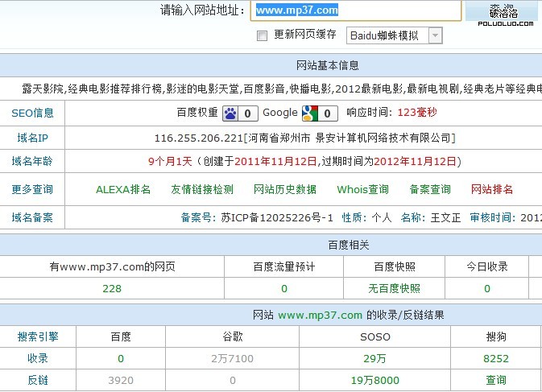The width and height of the screenshot is (542, 392).
Task: Open the 网站历史数据 link
Action: tap(285, 190)
